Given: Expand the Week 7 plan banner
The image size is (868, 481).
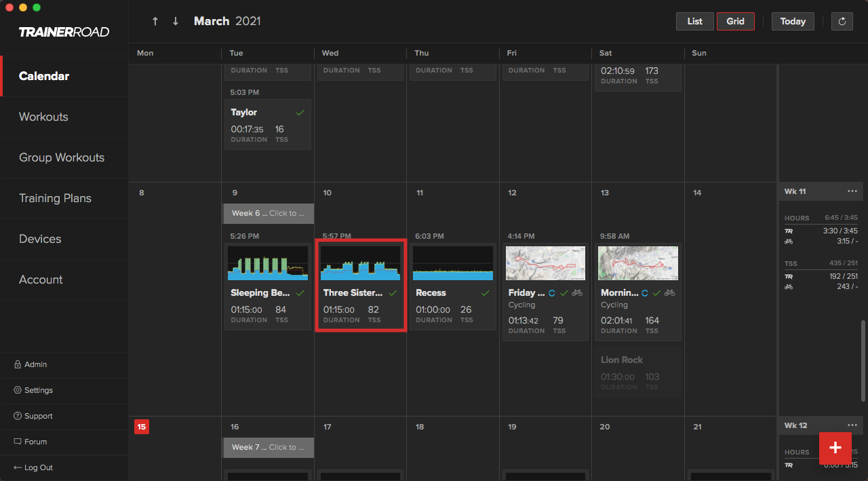Looking at the screenshot, I should 269,447.
